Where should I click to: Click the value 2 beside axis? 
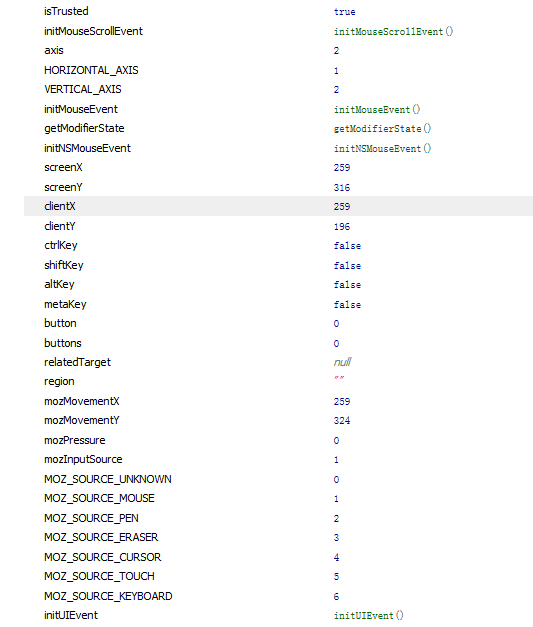336,51
